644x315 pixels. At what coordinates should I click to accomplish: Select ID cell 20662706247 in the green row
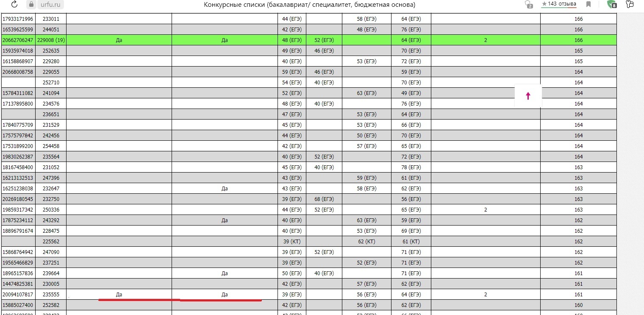click(18, 40)
